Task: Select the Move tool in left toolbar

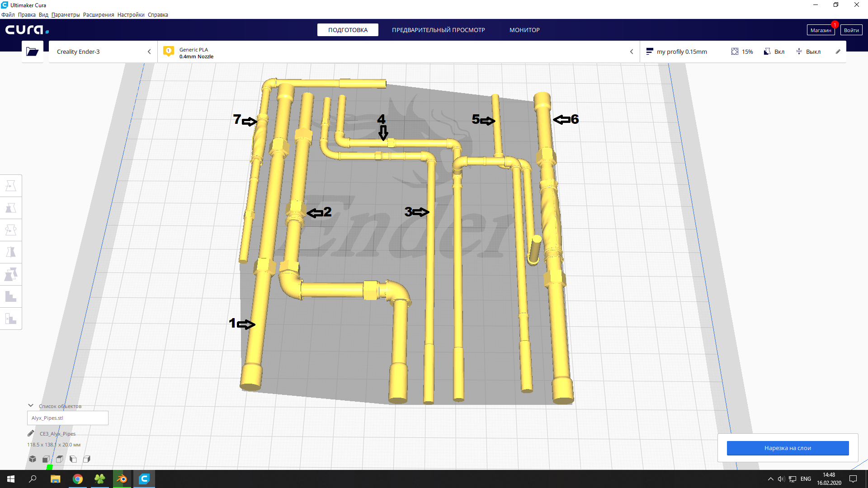Action: 11,186
